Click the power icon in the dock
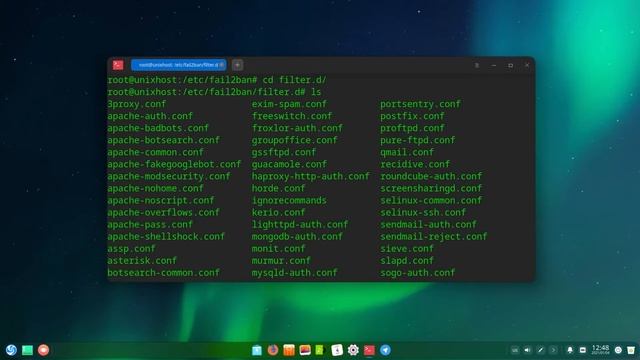Viewport: 640px width, 360px height. tap(618, 350)
